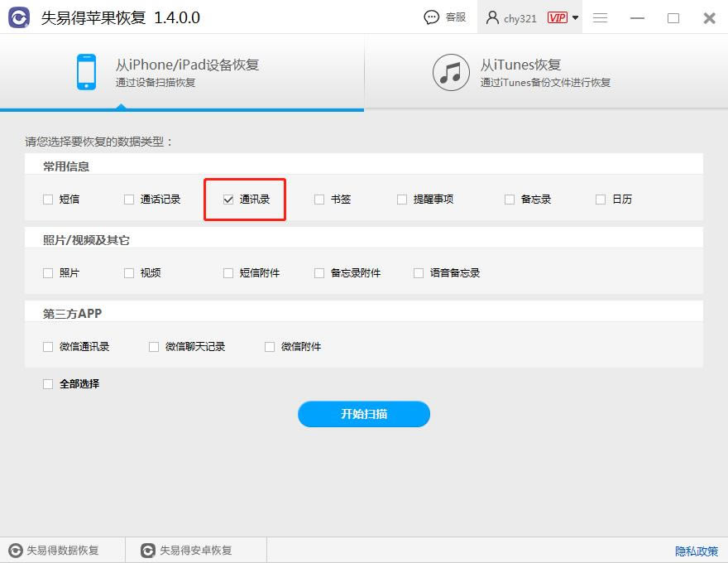Click the 通过设备扫描恢复 subtitle

point(156,83)
